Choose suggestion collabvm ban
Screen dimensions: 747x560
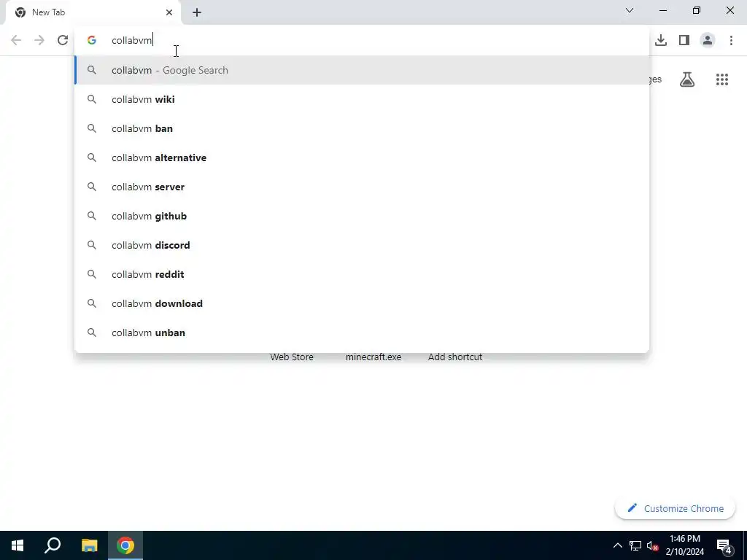pos(362,128)
